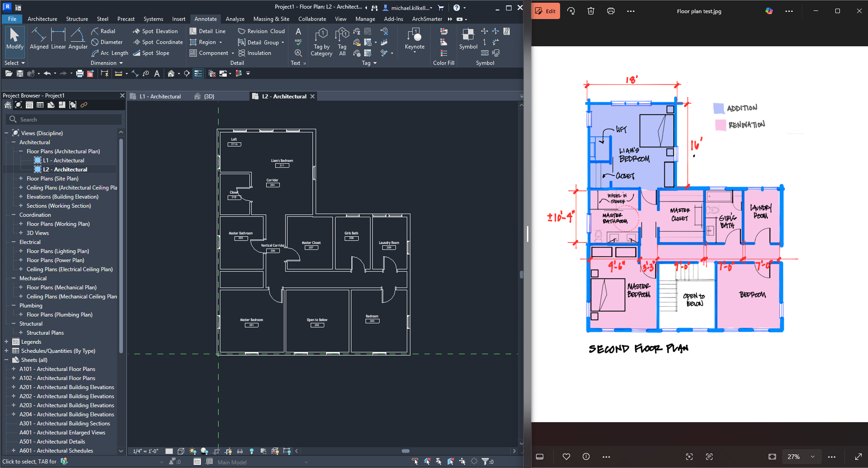Open the Architecture ribbon tab

(x=42, y=19)
